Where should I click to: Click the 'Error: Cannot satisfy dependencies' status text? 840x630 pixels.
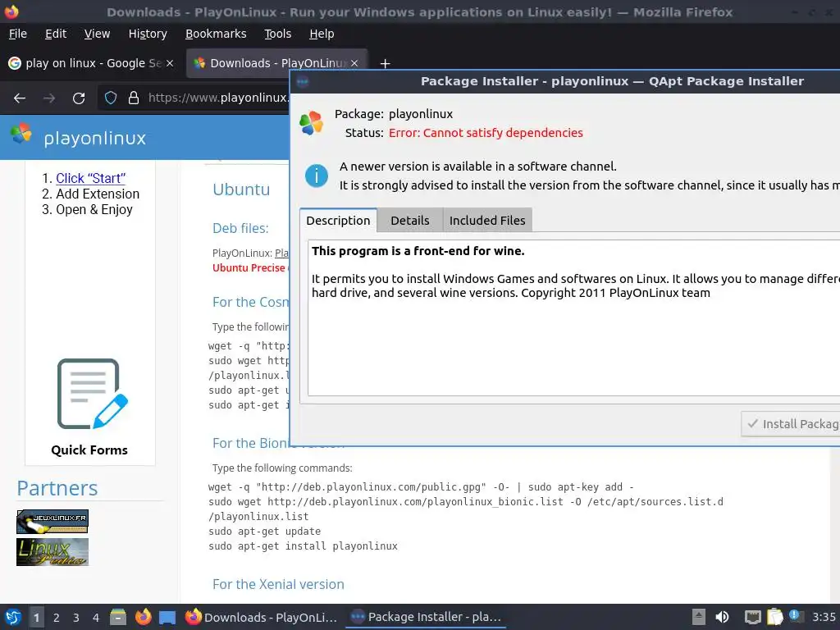pyautogui.click(x=486, y=133)
